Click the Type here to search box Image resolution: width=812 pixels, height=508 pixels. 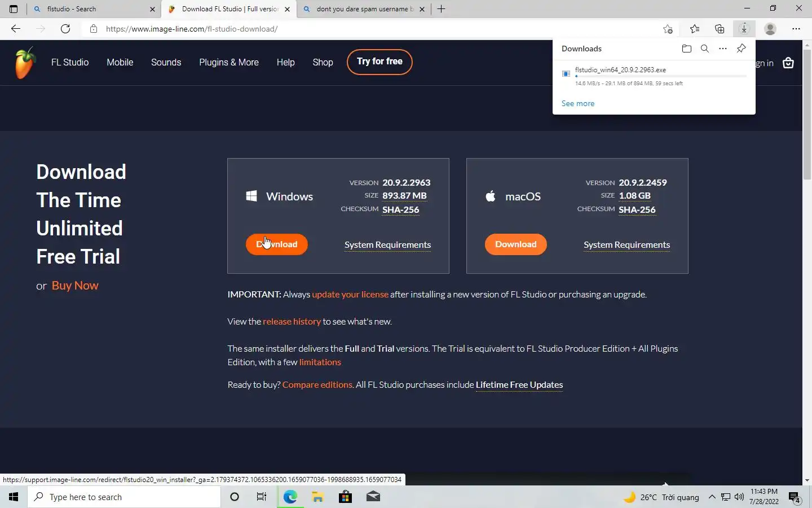(x=124, y=497)
